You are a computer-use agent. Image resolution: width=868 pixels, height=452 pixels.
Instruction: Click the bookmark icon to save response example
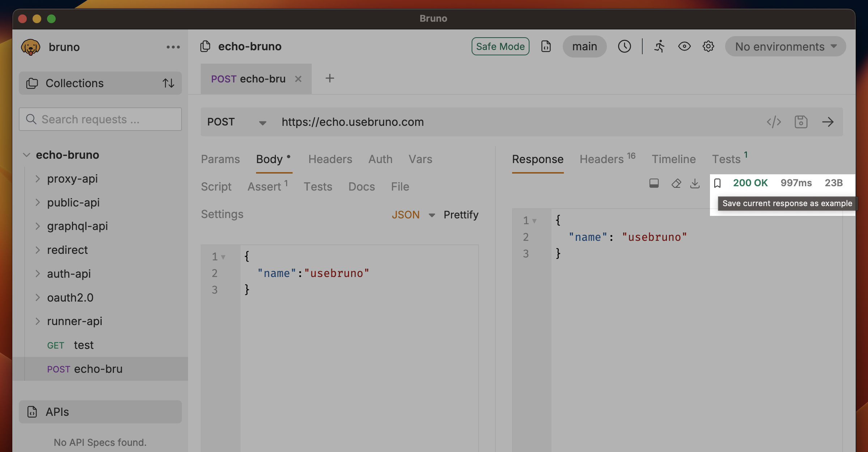coord(718,183)
